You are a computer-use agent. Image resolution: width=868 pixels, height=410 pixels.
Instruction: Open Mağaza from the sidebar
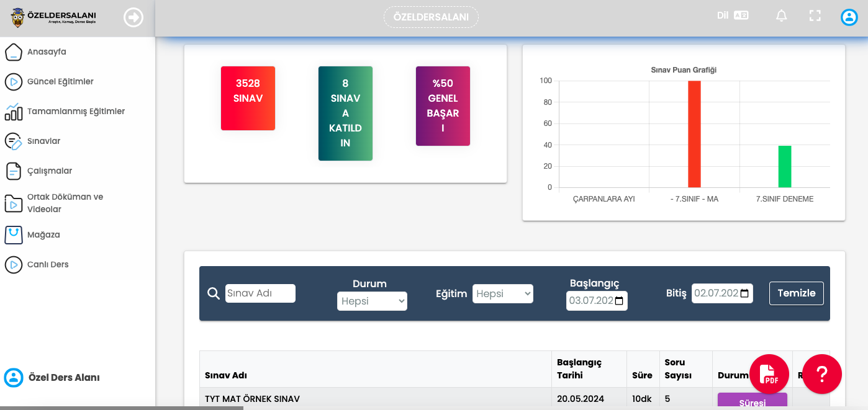43,235
